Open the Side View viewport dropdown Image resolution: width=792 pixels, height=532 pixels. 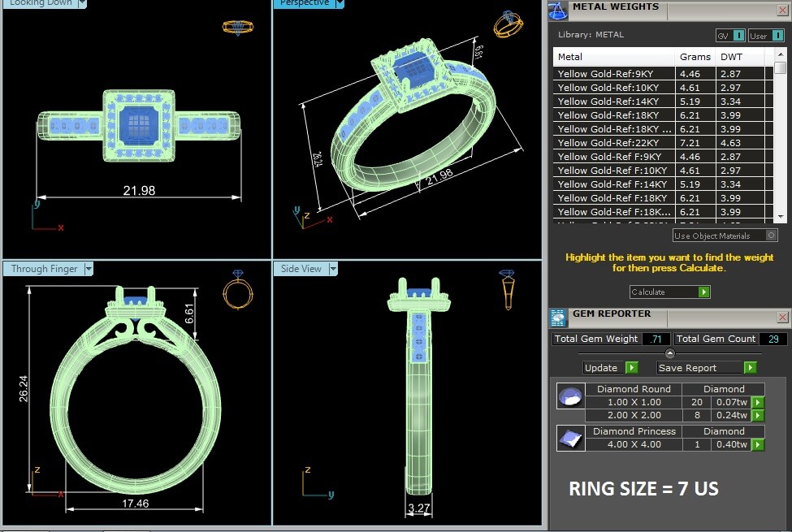(333, 269)
